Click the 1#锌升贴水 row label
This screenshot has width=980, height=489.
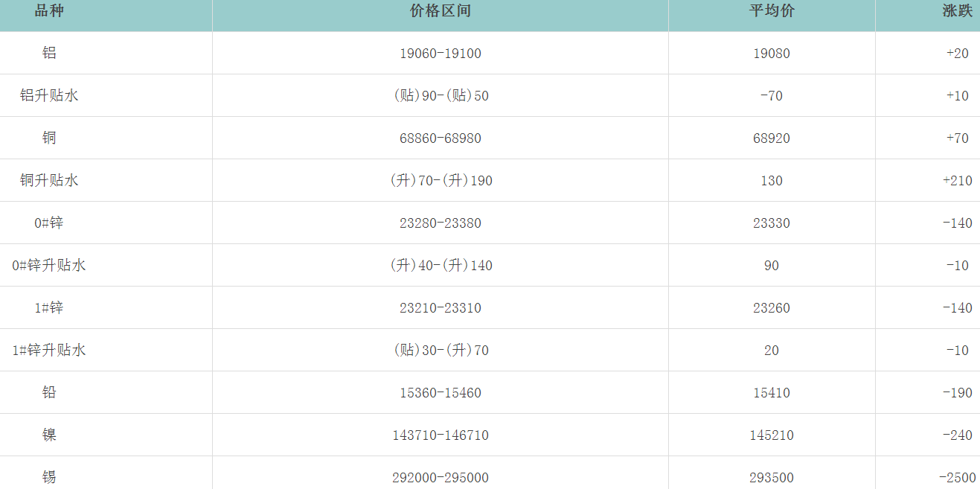pos(49,351)
